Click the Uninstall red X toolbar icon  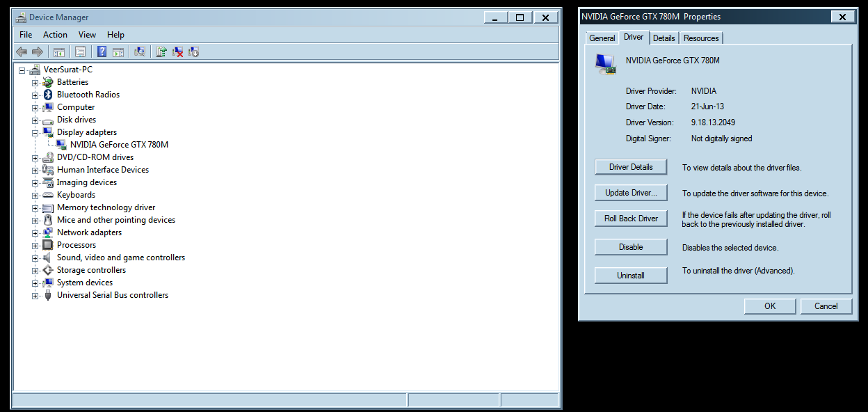pyautogui.click(x=178, y=51)
